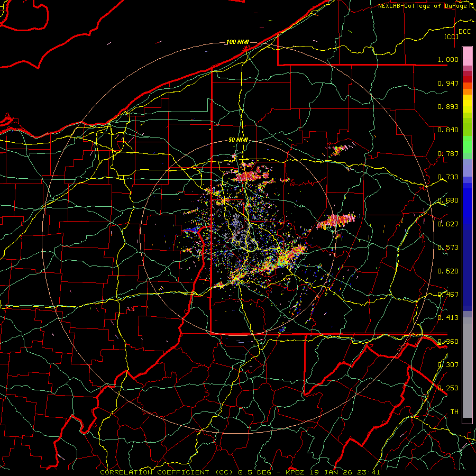The width and height of the screenshot is (476, 476).
Task: Click the 0.467 color scale label
Action: click(448, 295)
